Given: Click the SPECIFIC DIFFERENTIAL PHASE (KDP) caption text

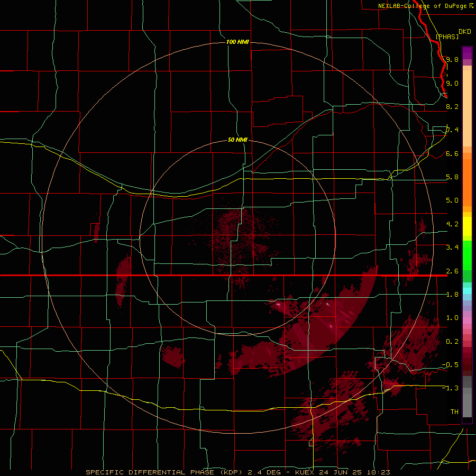Looking at the screenshot, I should [x=163, y=472].
